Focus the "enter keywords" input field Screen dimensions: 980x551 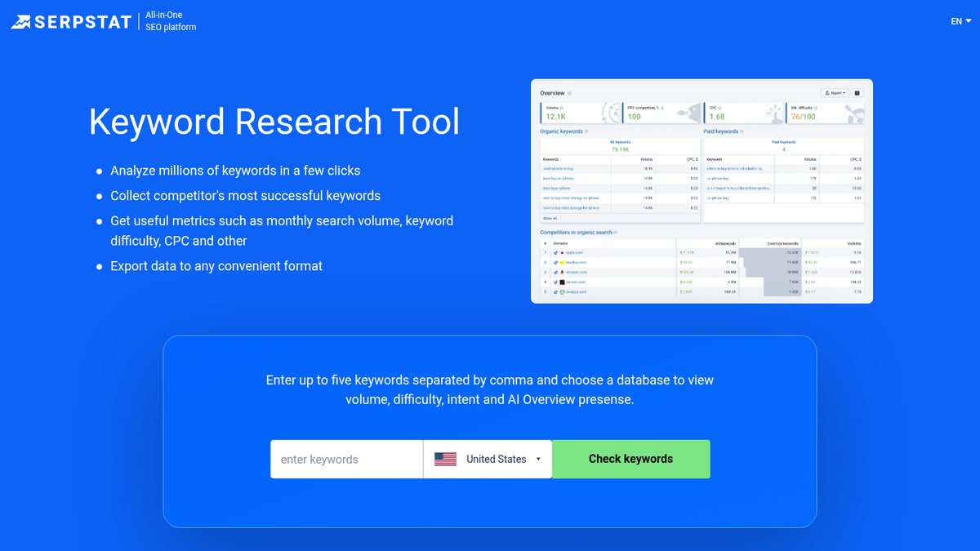click(347, 460)
